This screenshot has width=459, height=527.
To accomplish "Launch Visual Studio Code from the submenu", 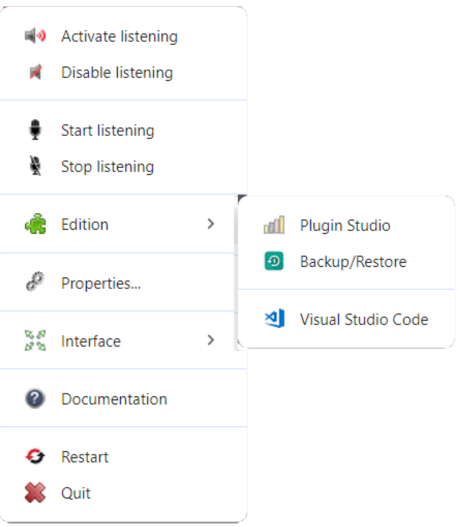I will [346, 319].
